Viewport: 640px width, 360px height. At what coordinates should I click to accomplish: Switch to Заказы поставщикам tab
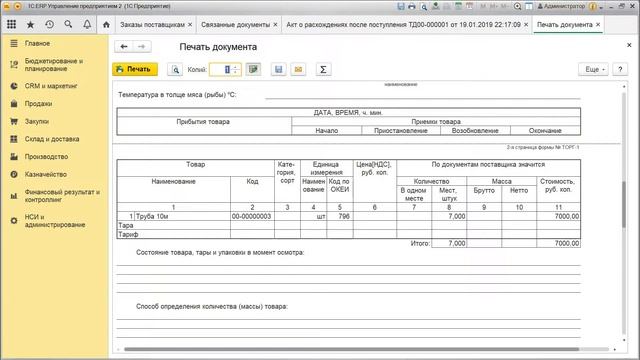coord(152,24)
